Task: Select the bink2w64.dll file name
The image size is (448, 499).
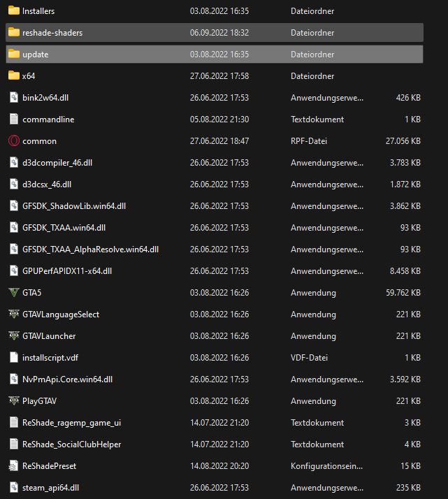Action: 45,98
